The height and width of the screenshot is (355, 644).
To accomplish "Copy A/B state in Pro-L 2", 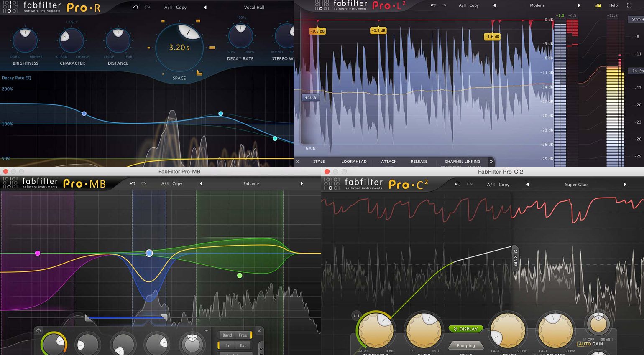I will [474, 5].
